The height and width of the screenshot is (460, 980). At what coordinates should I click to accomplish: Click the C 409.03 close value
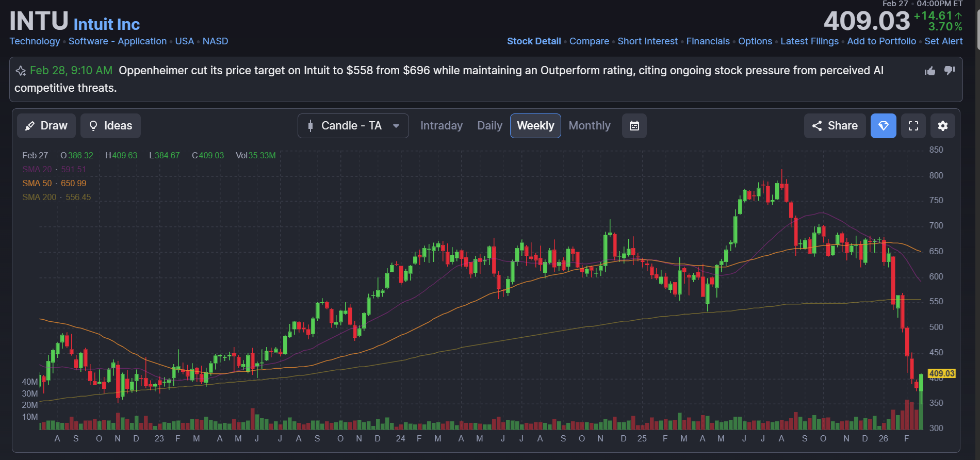tap(208, 155)
